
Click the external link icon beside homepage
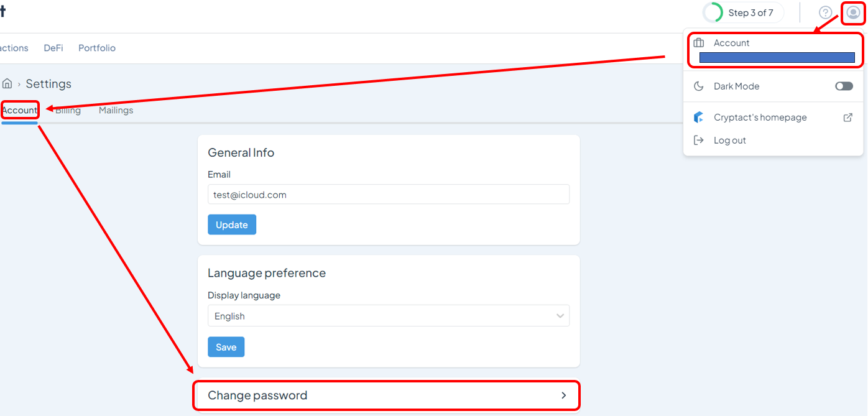click(x=847, y=118)
